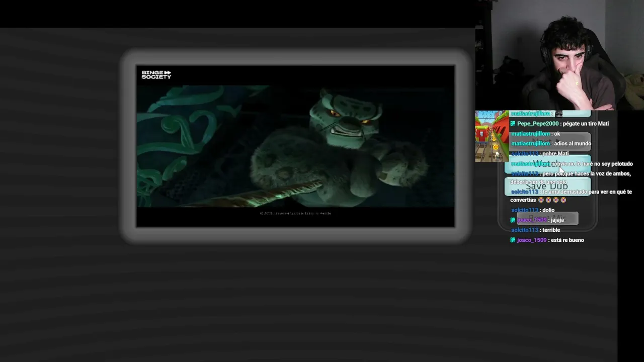This screenshot has width=644, height=362.
Task: Select the message "pégate un tiro Mati"
Action: 586,124
